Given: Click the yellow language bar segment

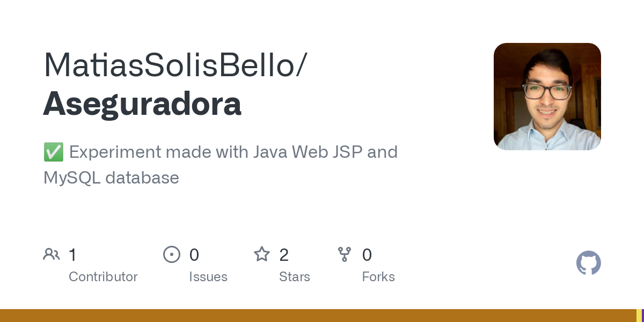Looking at the screenshot, I should (x=639, y=316).
